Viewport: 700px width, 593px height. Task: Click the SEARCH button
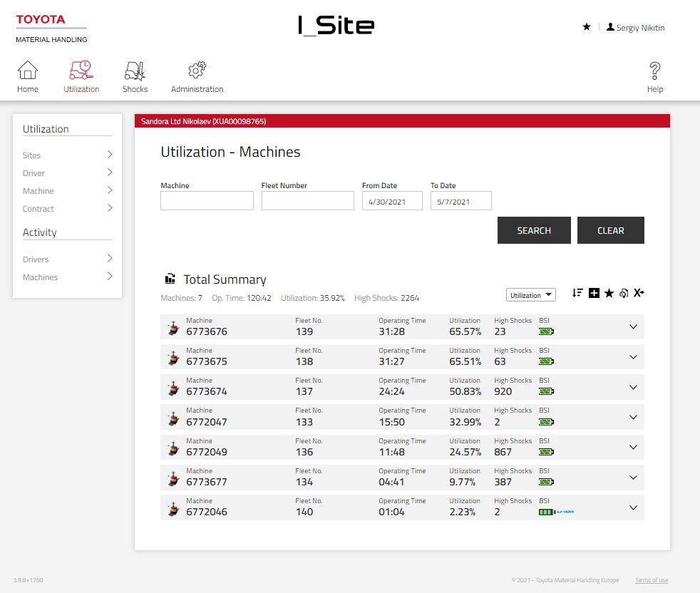click(x=534, y=230)
